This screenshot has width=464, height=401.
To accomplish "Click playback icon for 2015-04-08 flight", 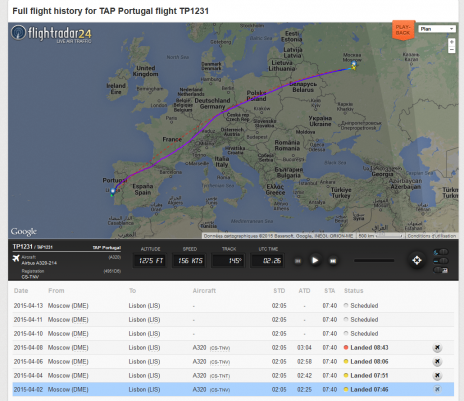I will pyautogui.click(x=437, y=348).
